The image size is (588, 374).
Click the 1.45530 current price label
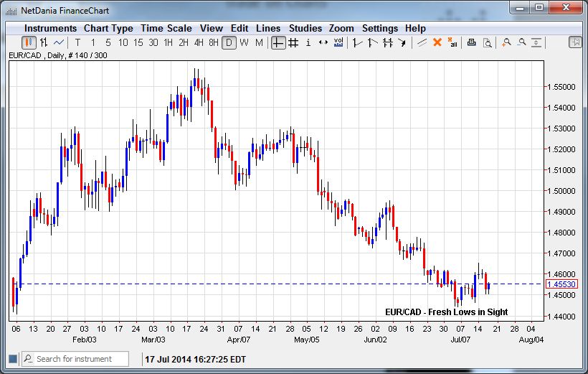(x=561, y=284)
